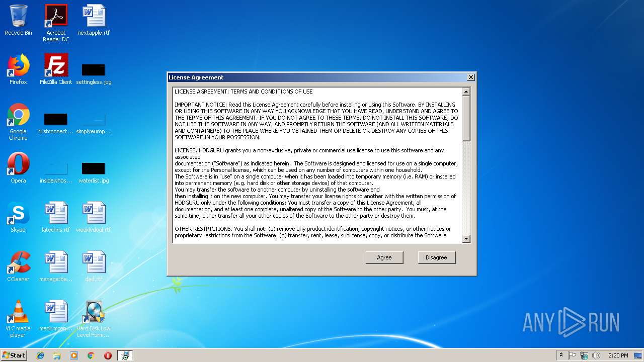Launch Internet Explorer from taskbar
This screenshot has height=362, width=644.
40,355
